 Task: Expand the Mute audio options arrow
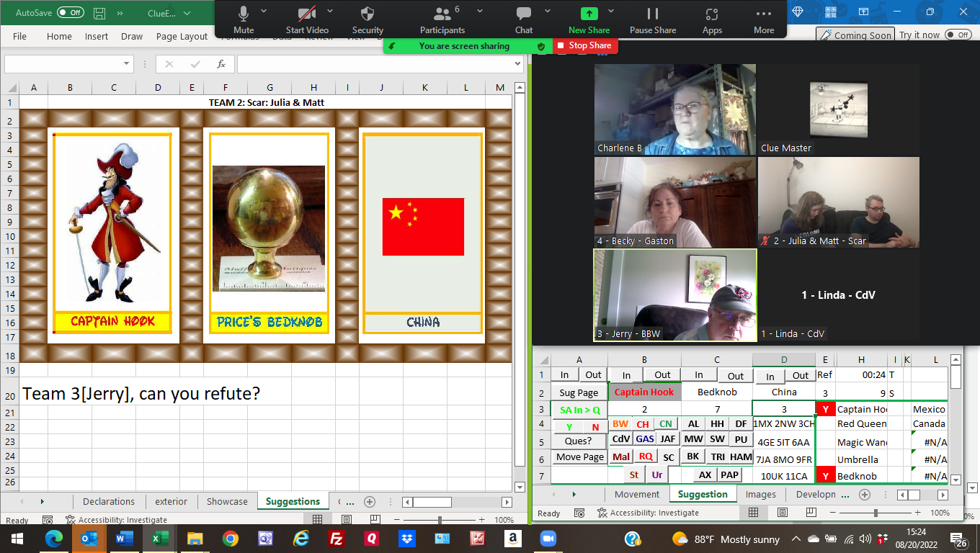tap(264, 11)
